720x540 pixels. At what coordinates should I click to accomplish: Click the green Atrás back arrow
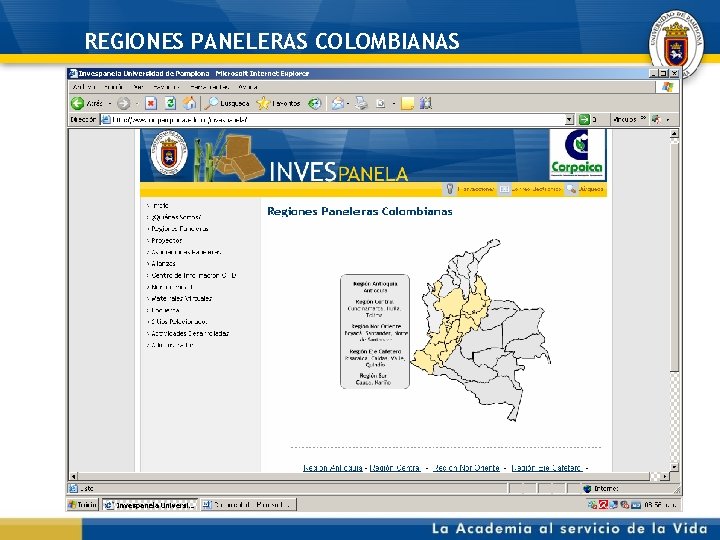coord(78,103)
